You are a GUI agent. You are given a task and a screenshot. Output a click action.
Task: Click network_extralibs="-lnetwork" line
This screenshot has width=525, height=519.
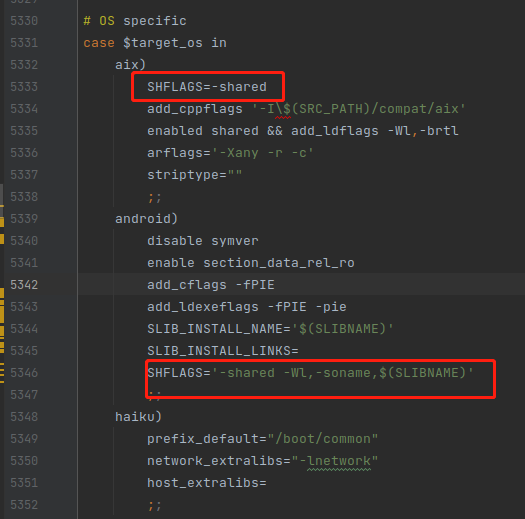(263, 461)
